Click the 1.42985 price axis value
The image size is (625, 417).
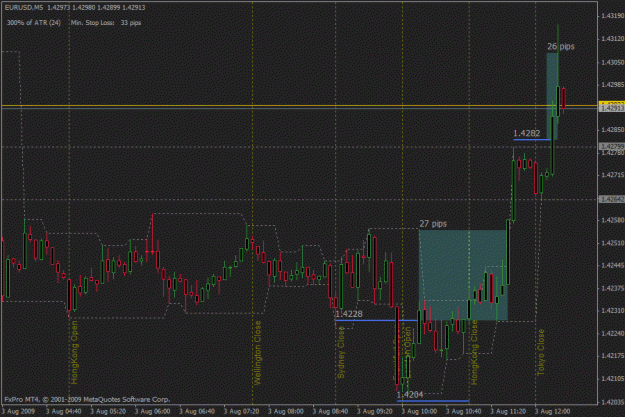(x=612, y=85)
